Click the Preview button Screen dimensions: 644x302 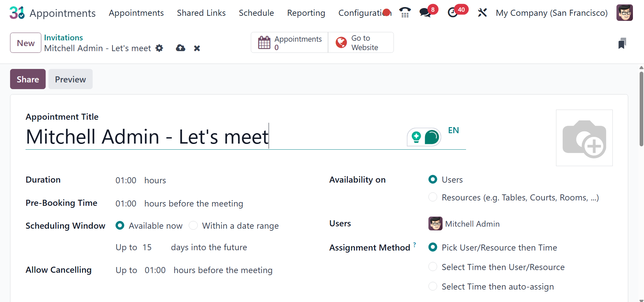pos(71,79)
